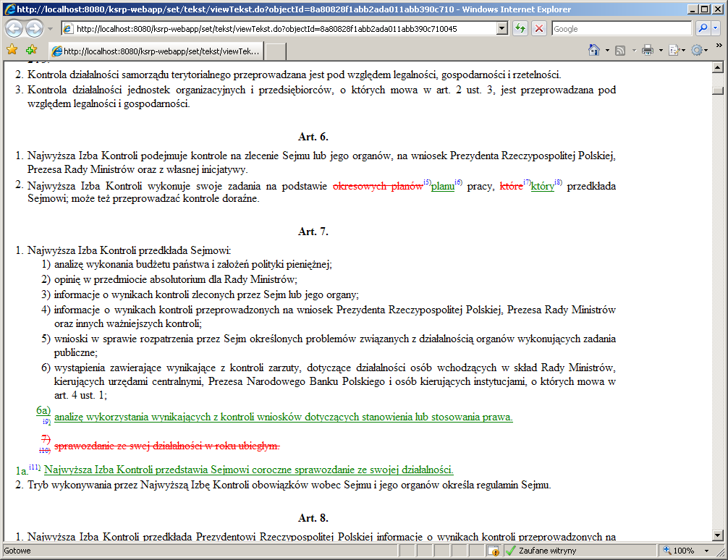Screen dimensions: 728x560
Task: Open a new blank tab
Action: 275,51
